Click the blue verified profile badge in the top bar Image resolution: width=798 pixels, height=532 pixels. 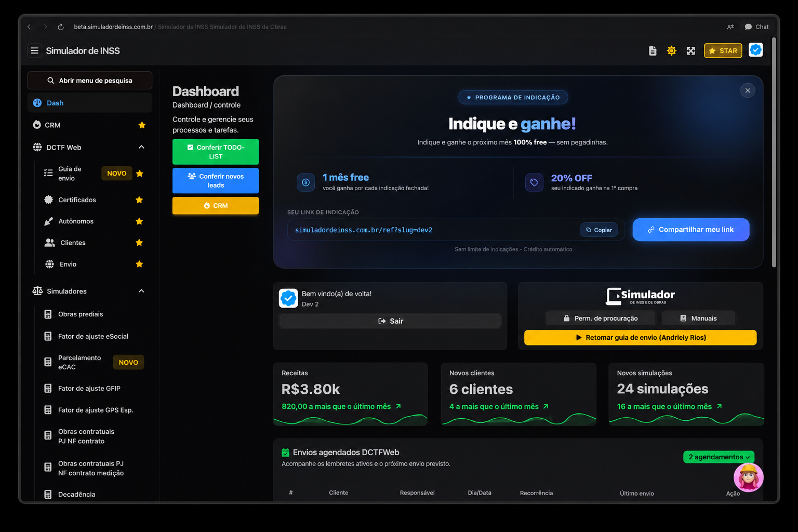(x=756, y=50)
